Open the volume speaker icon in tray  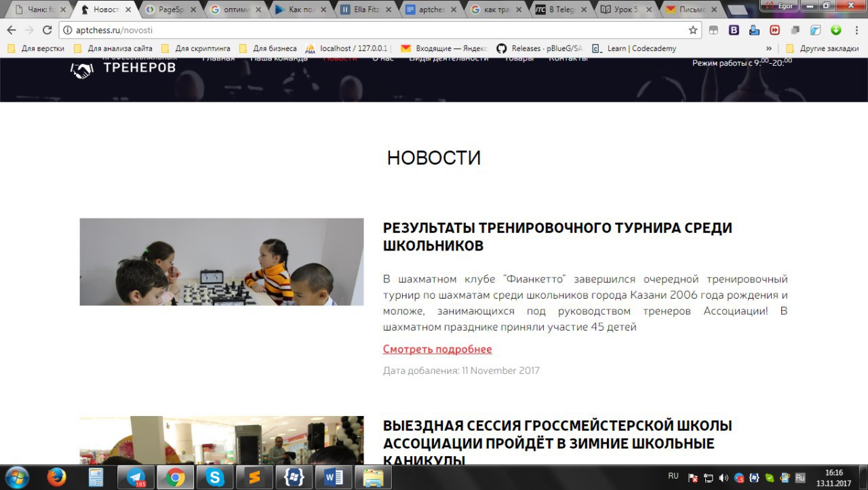[724, 478]
